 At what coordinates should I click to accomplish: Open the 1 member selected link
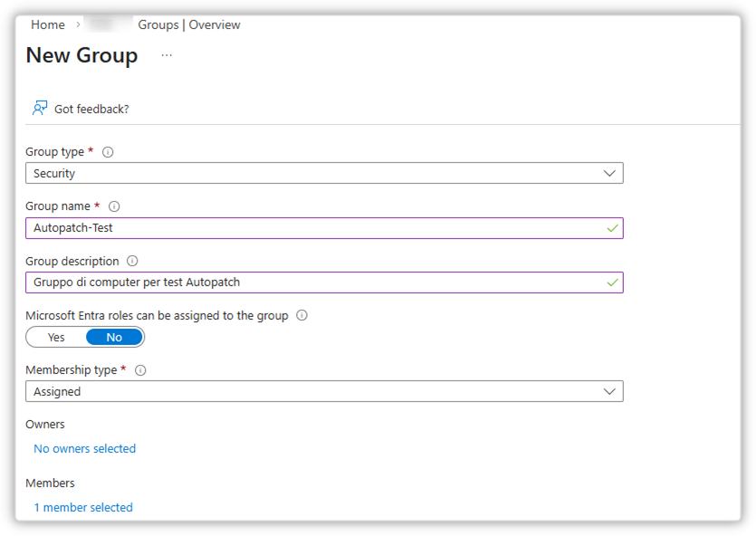click(83, 508)
